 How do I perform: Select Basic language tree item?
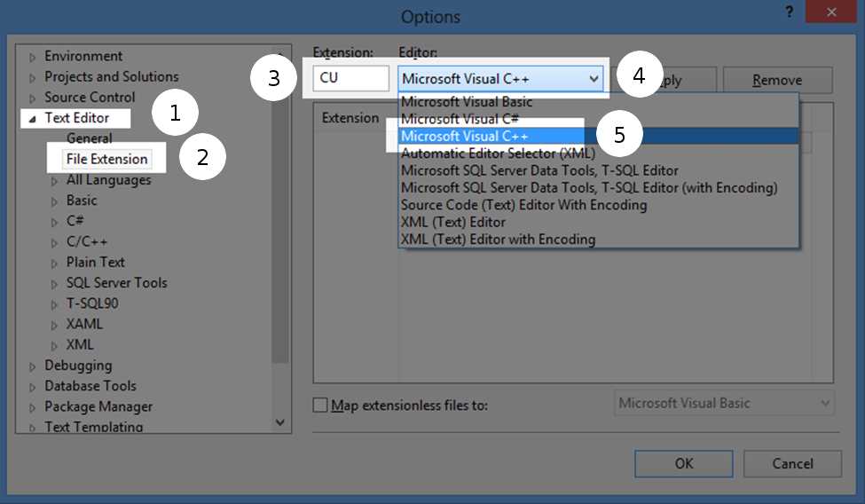click(x=82, y=201)
